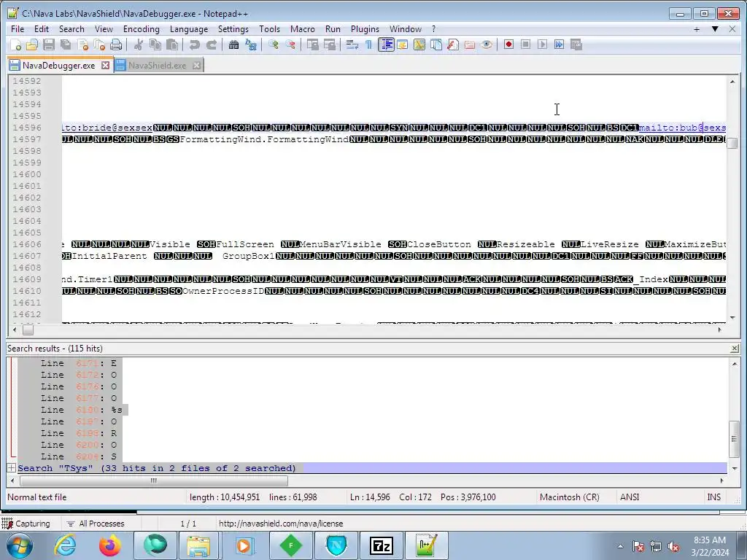Open the Document List panel icon
Screen dimensions: 747x560
tap(436, 44)
